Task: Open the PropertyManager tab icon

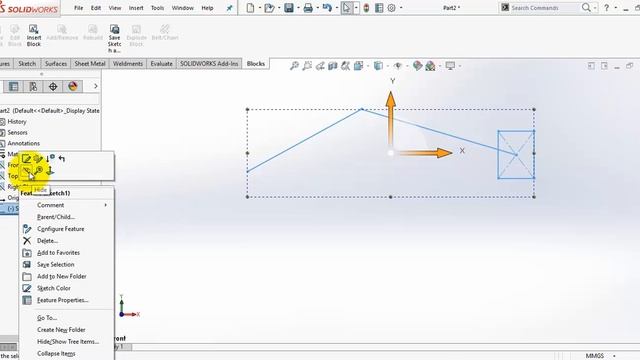Action: [x=13, y=87]
